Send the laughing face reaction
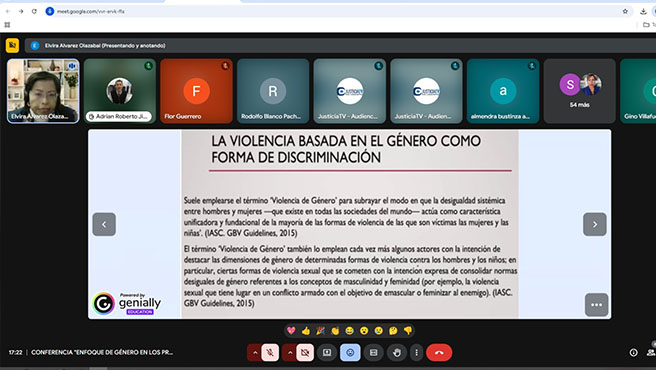This screenshot has height=370, width=656. 349,331
